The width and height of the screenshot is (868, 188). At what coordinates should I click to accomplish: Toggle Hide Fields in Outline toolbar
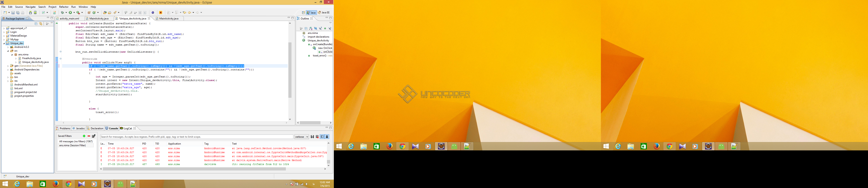tap(316, 29)
